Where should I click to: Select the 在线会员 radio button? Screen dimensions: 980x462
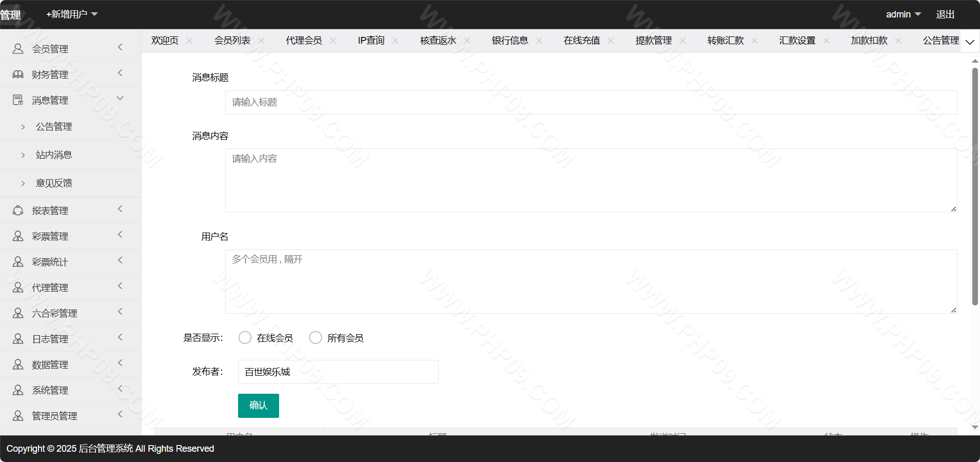tap(245, 338)
